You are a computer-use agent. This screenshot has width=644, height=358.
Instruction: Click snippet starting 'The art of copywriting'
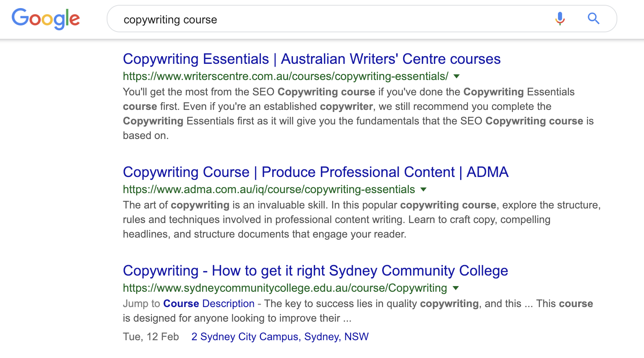click(362, 219)
